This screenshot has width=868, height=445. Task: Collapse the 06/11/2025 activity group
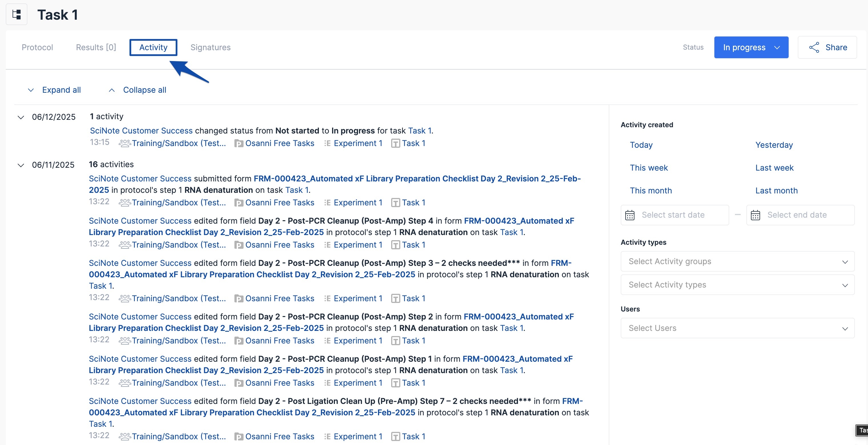click(x=21, y=165)
